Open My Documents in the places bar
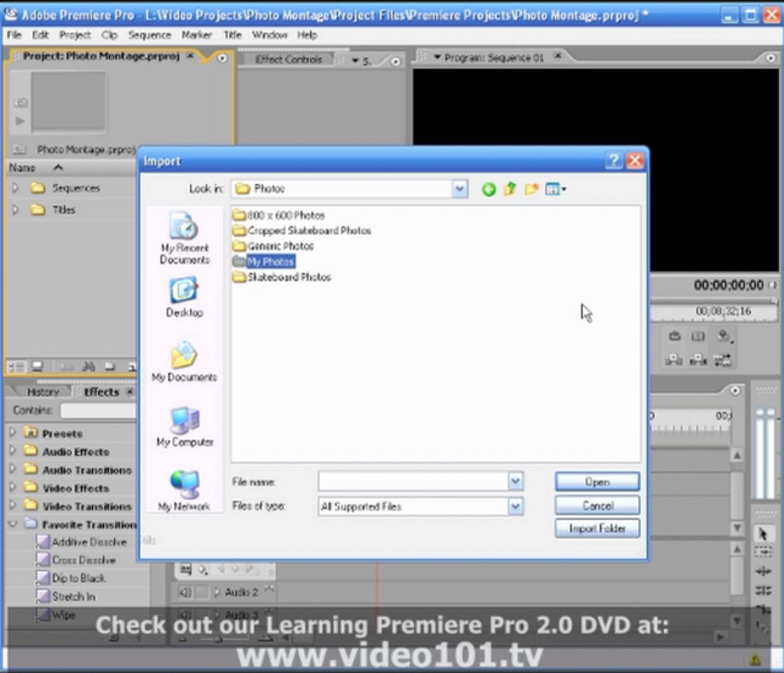The image size is (784, 673). pos(184,362)
